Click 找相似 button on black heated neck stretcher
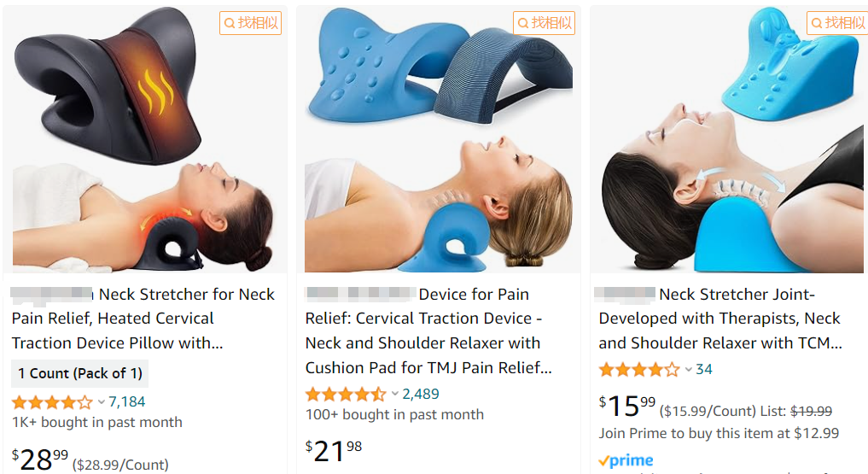Screen dimensions: 868x474 pyautogui.click(x=250, y=23)
